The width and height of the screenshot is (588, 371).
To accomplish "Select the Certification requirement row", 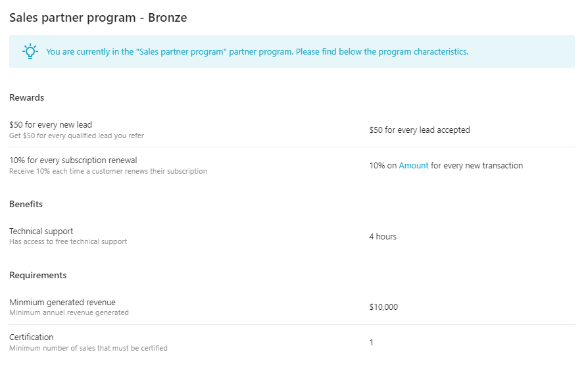I will [x=31, y=337].
